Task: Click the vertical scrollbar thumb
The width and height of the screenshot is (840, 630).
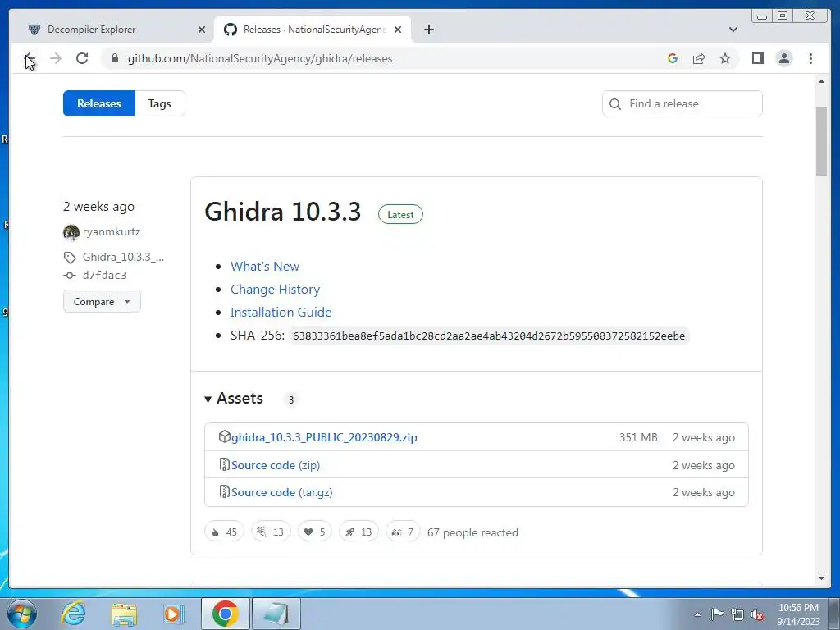Action: (x=821, y=141)
